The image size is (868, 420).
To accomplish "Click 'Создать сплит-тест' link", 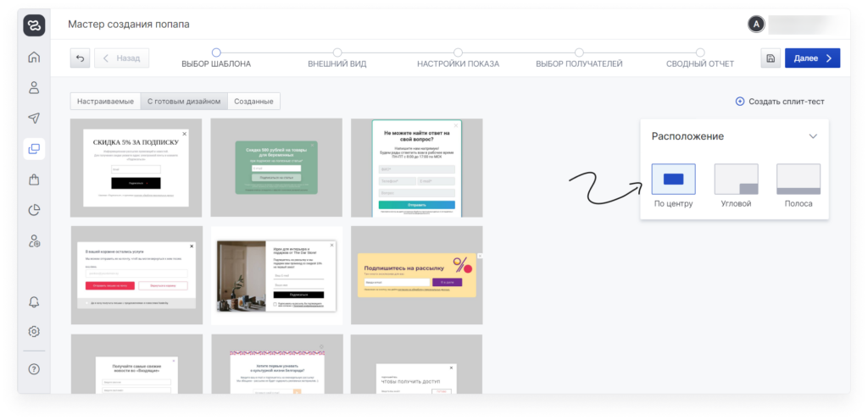I will pos(780,102).
